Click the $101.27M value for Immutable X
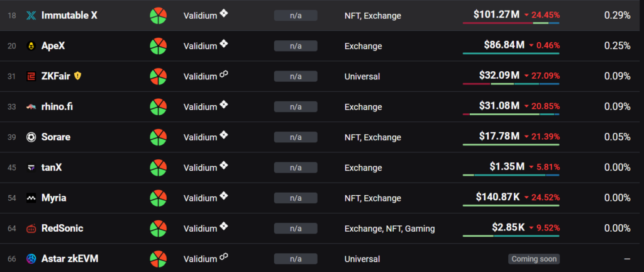Image resolution: width=644 pixels, height=272 pixels. coord(496,13)
